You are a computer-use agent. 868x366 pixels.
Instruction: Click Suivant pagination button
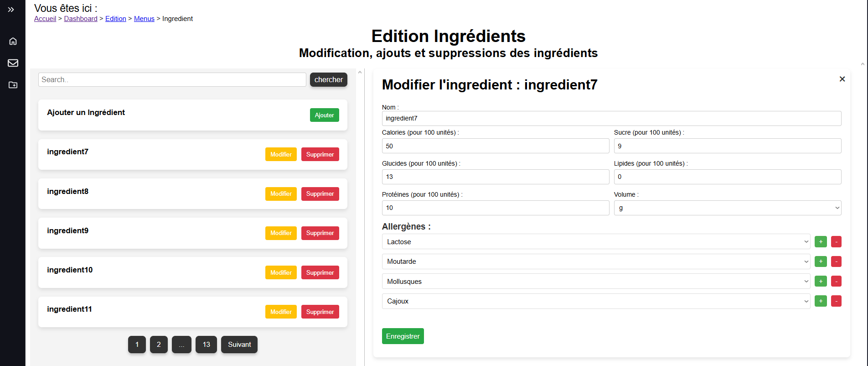239,345
